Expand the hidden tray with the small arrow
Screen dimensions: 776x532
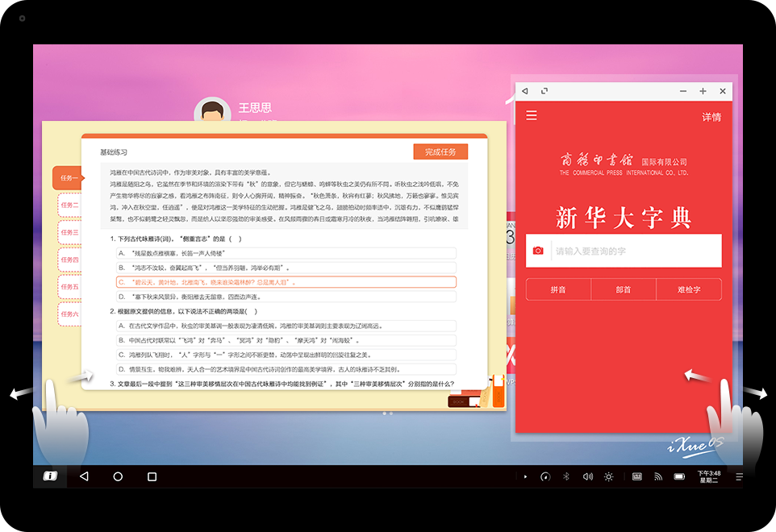525,476
